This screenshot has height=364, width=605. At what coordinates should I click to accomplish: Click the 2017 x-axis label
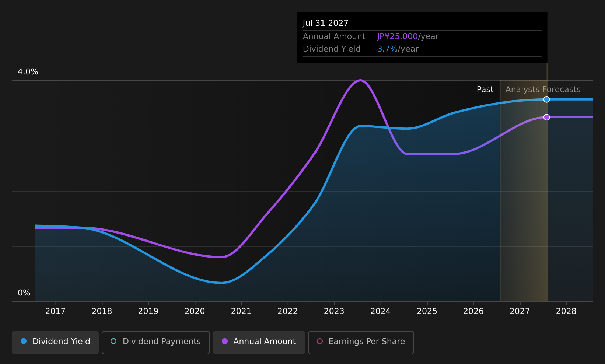click(x=55, y=311)
